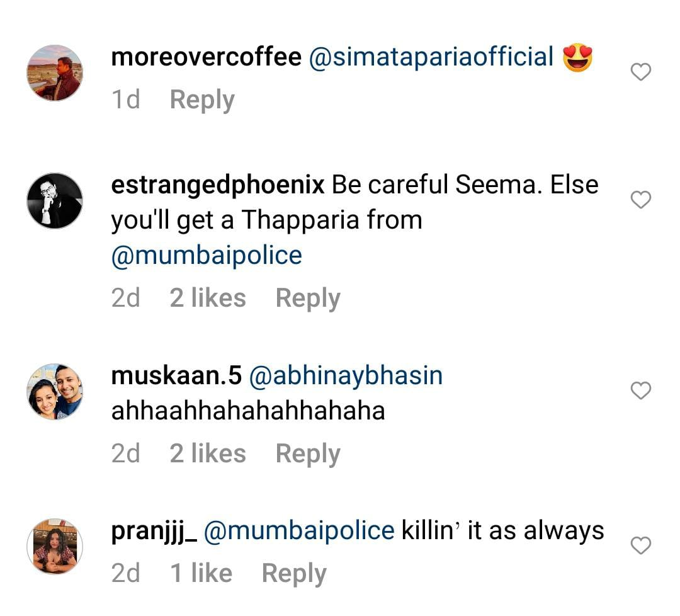
Task: Visit the @abhinaybhasin mention
Action: click(346, 376)
